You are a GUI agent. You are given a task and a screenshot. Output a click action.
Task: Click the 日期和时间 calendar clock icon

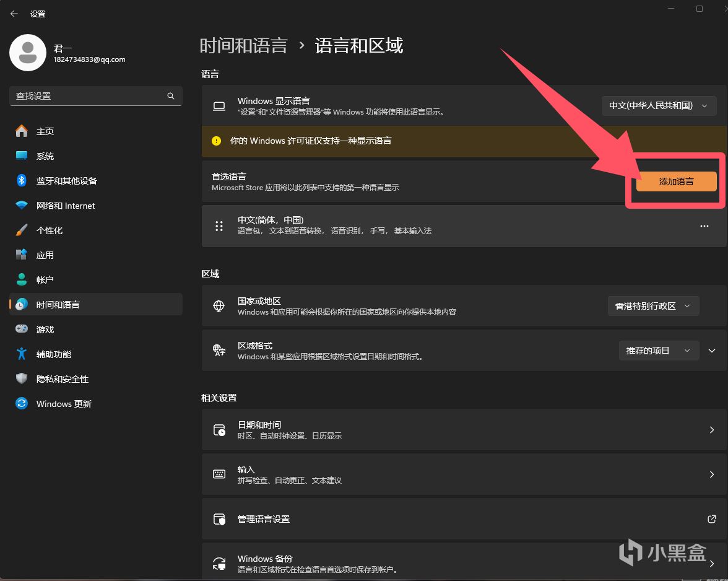tap(219, 430)
